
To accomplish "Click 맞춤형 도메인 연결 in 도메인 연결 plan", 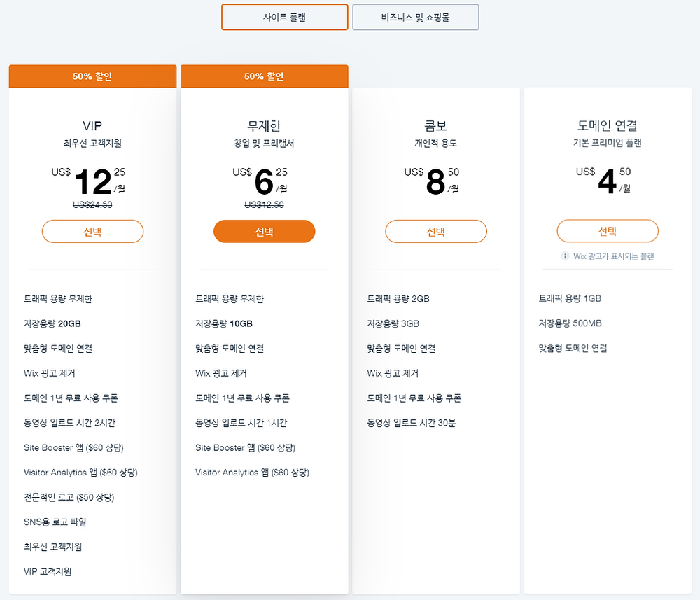I will tap(573, 348).
